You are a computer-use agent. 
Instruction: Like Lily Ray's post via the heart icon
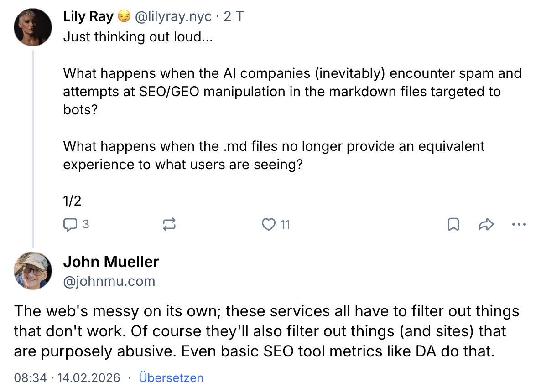point(269,224)
